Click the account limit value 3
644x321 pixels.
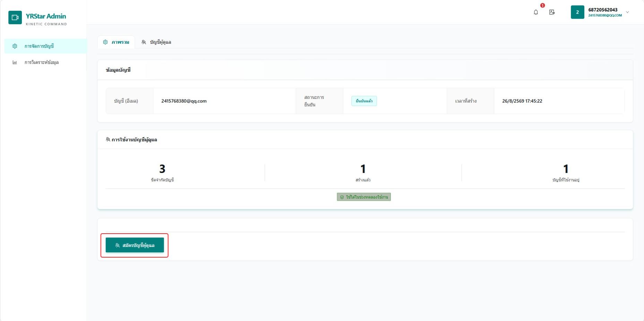[162, 169]
